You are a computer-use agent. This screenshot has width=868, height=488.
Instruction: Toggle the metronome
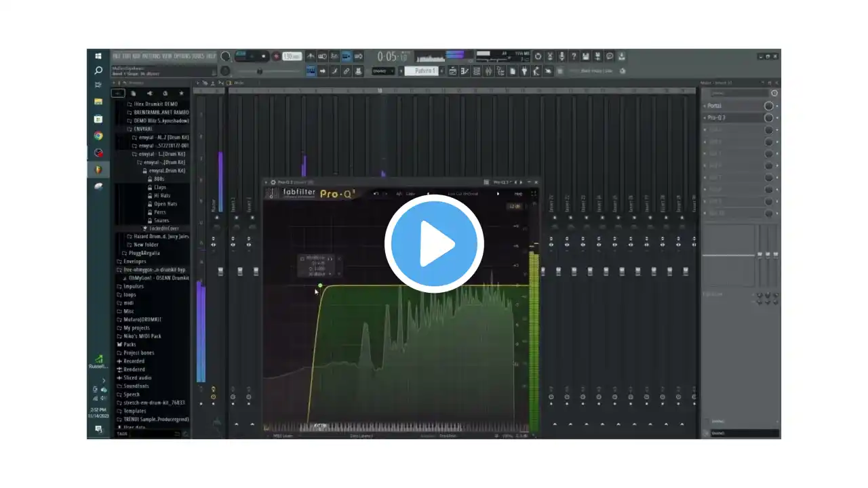pos(311,56)
